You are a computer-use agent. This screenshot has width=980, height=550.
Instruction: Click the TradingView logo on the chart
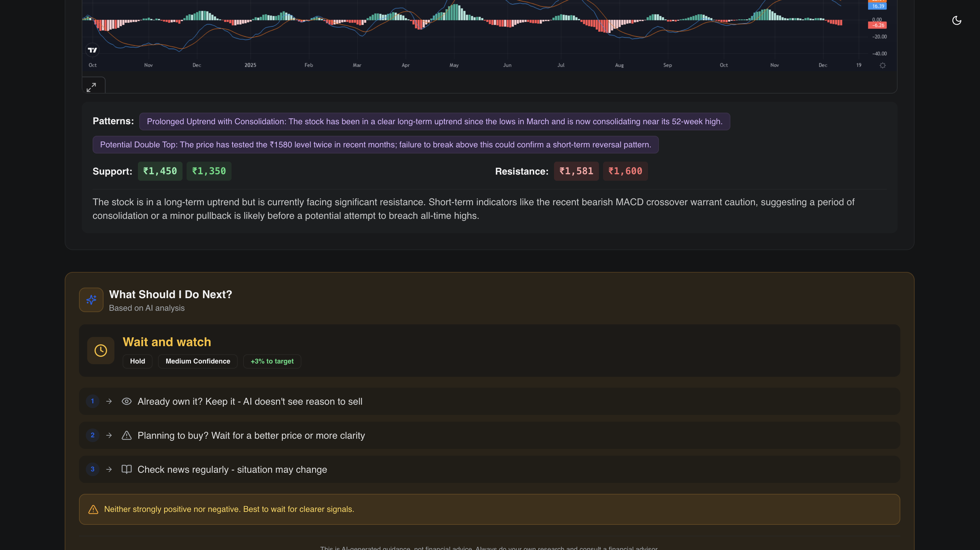point(92,50)
